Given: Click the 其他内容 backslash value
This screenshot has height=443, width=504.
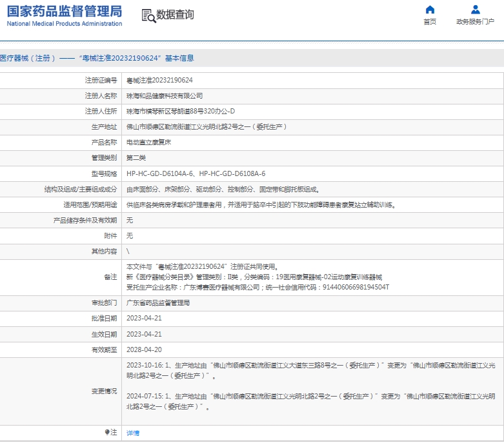Looking at the screenshot, I should point(128,251).
